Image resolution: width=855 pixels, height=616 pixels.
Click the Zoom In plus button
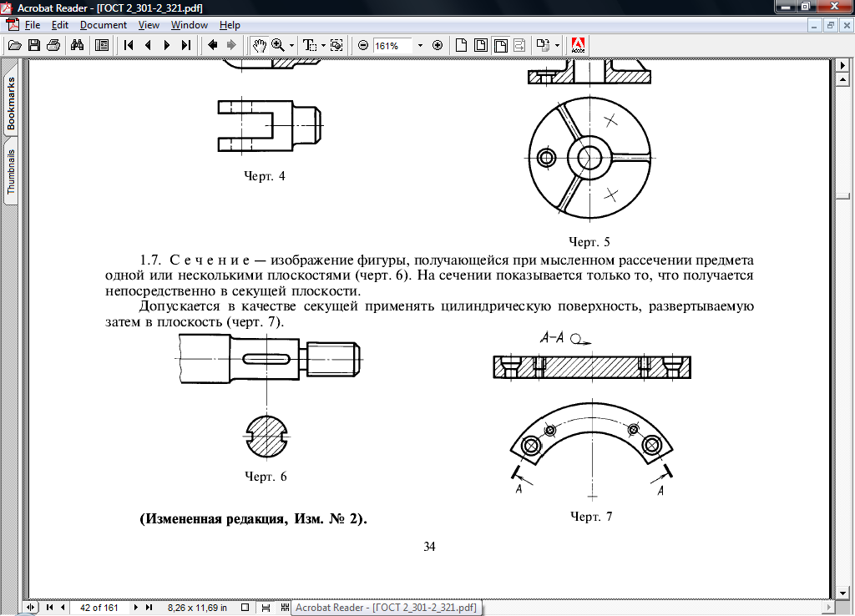(x=438, y=45)
